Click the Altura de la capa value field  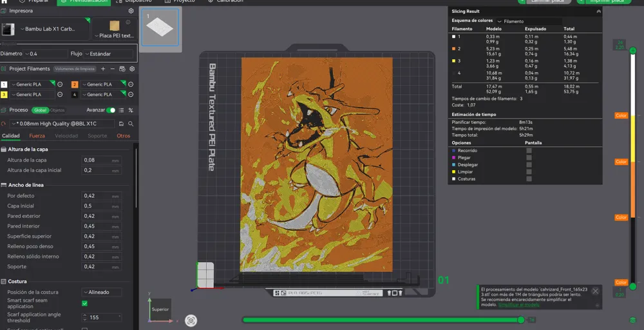tap(102, 160)
